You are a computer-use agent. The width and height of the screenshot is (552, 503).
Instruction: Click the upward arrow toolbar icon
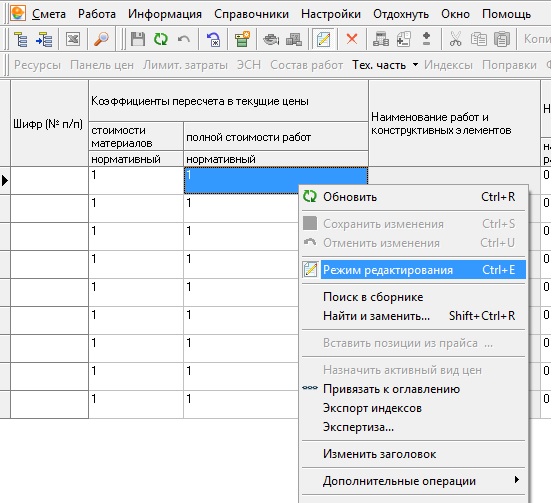426,39
